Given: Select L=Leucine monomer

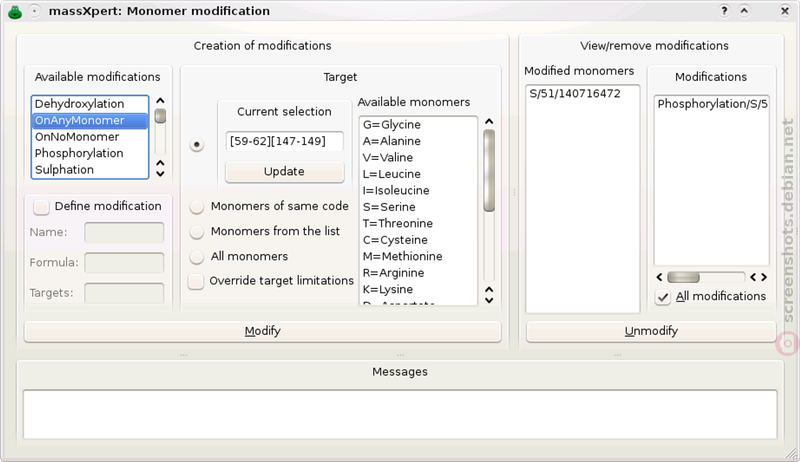Looking at the screenshot, I should (x=418, y=174).
